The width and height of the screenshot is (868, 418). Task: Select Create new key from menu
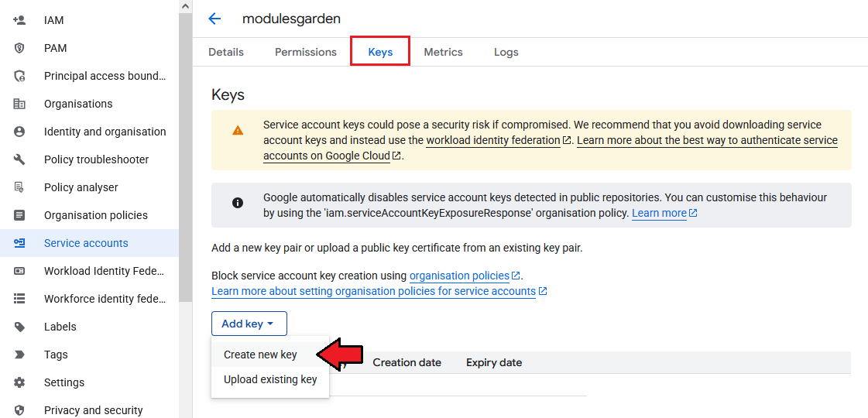(260, 355)
